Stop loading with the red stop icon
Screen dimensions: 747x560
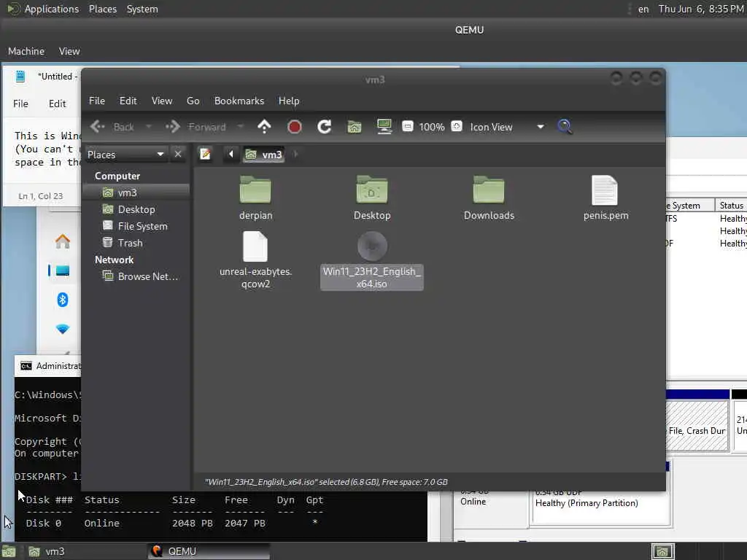point(295,127)
